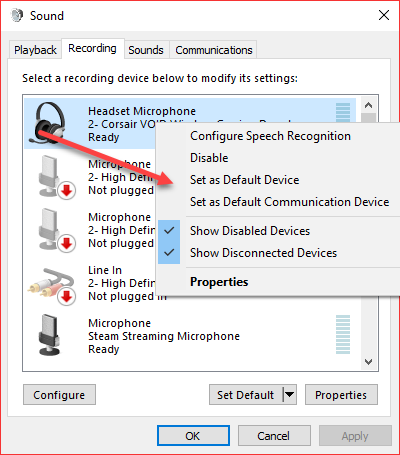Screen dimensions: 400x455
Task: Click the device list scroll up arrow
Action: click(x=369, y=106)
